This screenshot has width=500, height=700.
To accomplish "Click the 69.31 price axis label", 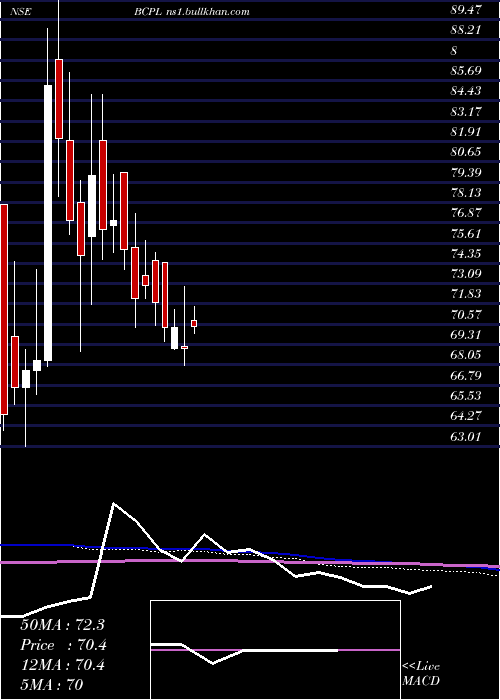I will tap(466, 334).
